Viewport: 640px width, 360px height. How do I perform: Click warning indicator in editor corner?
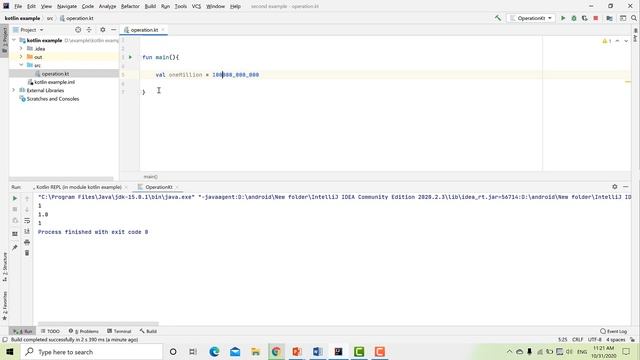pyautogui.click(x=607, y=41)
